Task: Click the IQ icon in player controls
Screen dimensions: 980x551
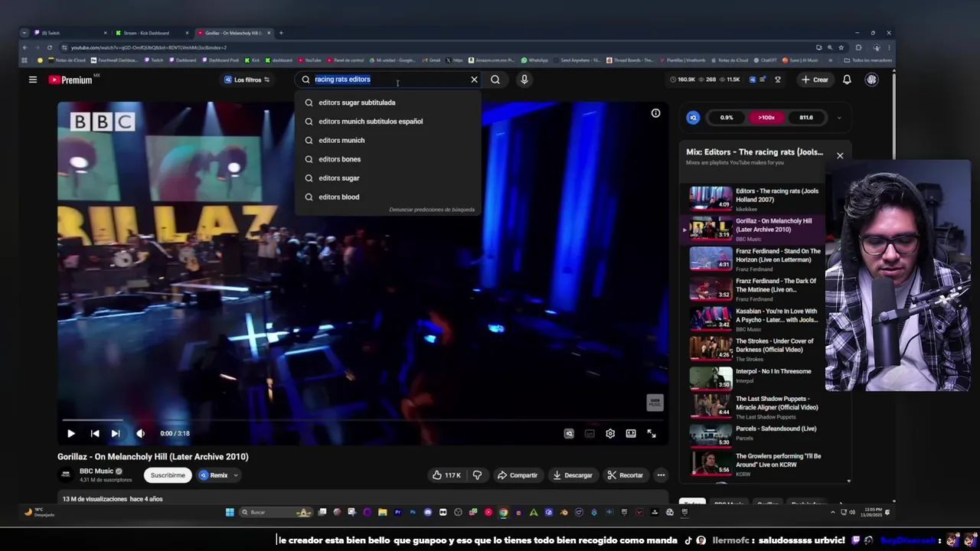Action: click(569, 433)
